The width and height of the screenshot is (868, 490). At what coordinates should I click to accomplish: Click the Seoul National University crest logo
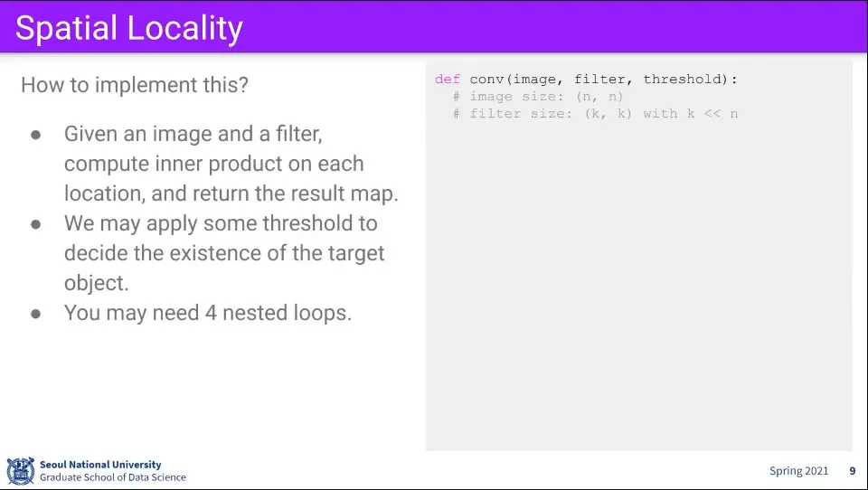pyautogui.click(x=21, y=471)
